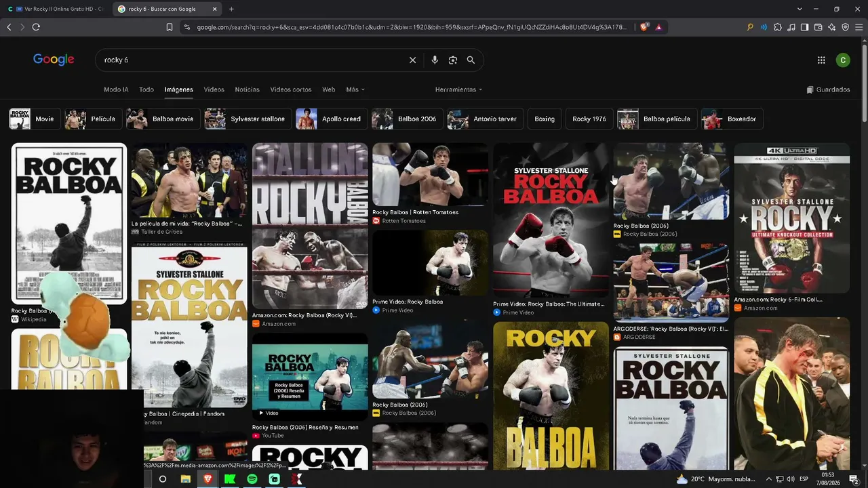
Task: Go back to the previous page
Action: tap(9, 27)
